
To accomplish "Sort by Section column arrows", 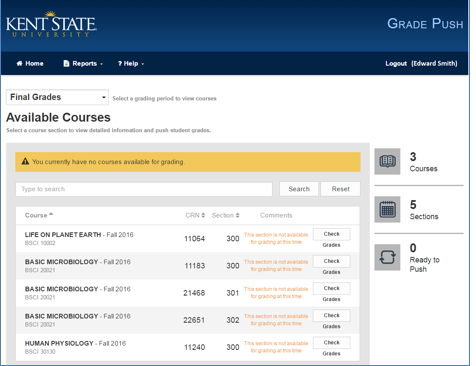I will [x=237, y=215].
